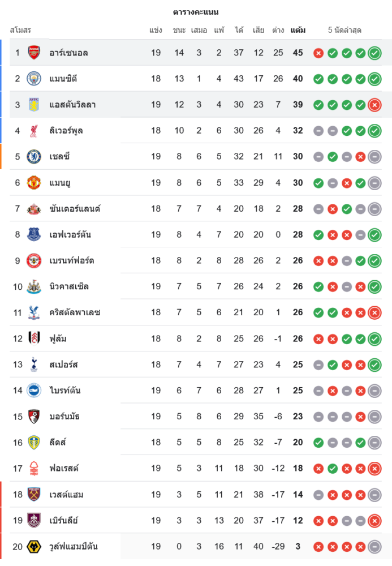Open the นิวคาสเซิล team link
Screen dimensions: 392x566
tap(69, 286)
